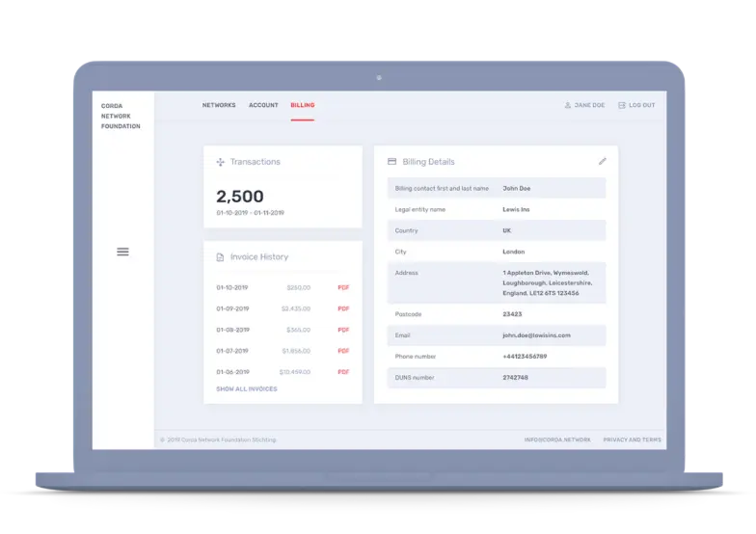Open the PRIVACY AND TERMS footer link

click(x=633, y=440)
